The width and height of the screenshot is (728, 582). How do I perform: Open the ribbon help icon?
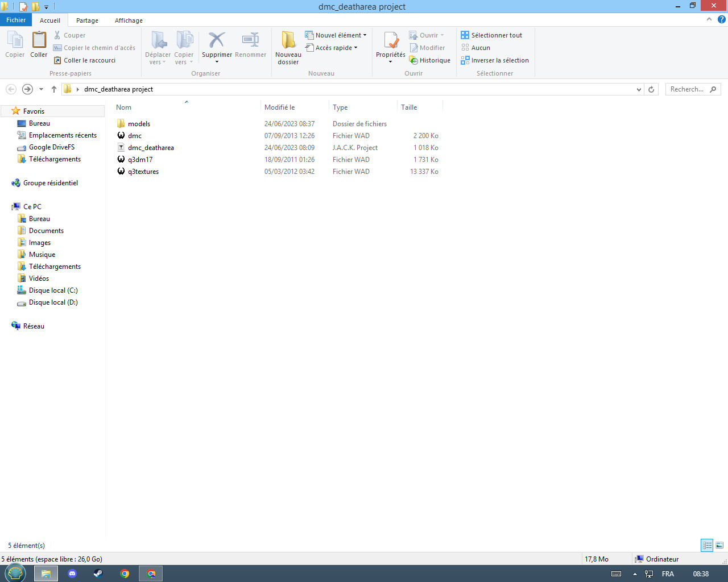click(721, 19)
